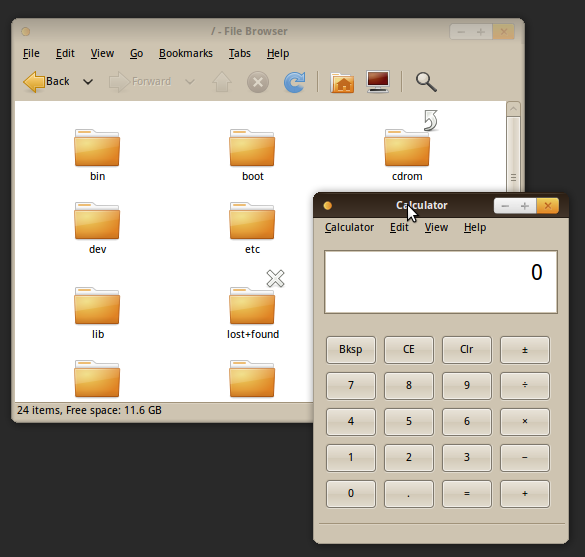Open the Go menu in File Browser

137,53
